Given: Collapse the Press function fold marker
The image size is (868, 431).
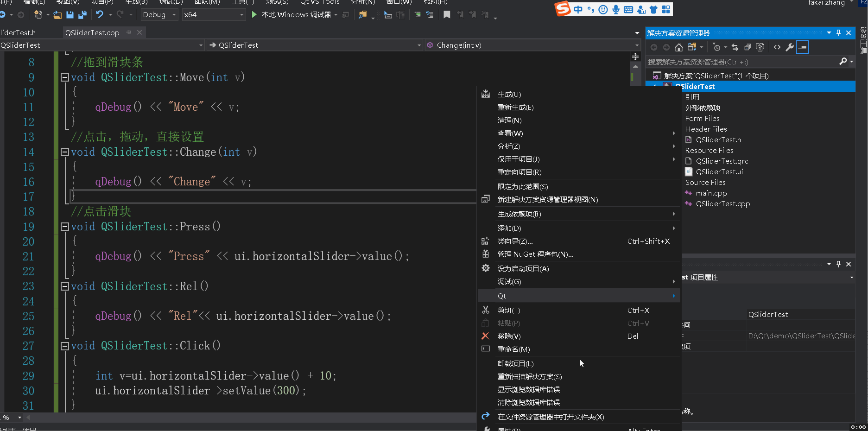Looking at the screenshot, I should [x=65, y=227].
